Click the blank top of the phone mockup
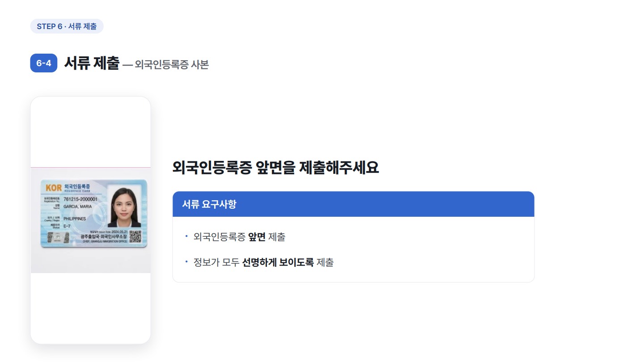Screen dimensions: 644x362 pyautogui.click(x=91, y=132)
